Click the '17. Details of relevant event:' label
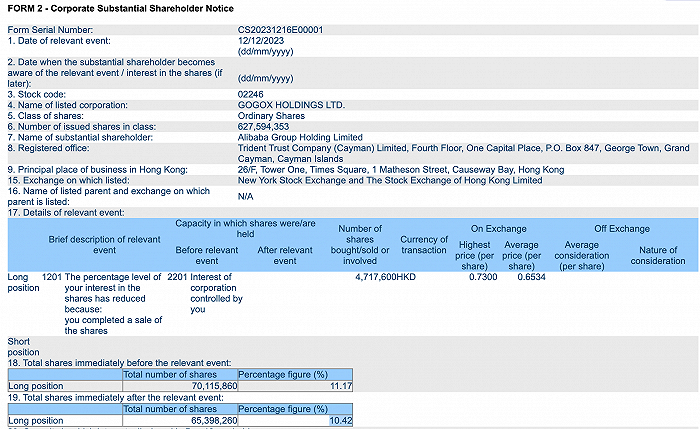The width and height of the screenshot is (700, 429). (66, 212)
